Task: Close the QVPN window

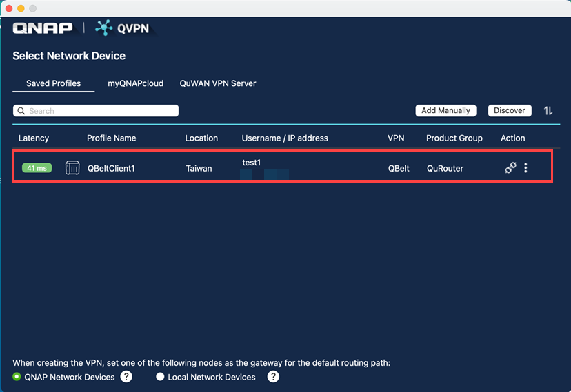Action: 9,8
